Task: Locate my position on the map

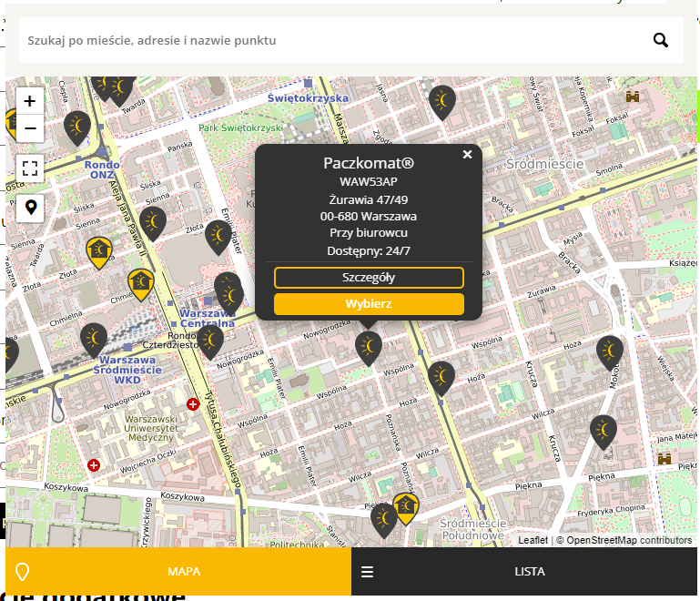Action: (x=30, y=208)
